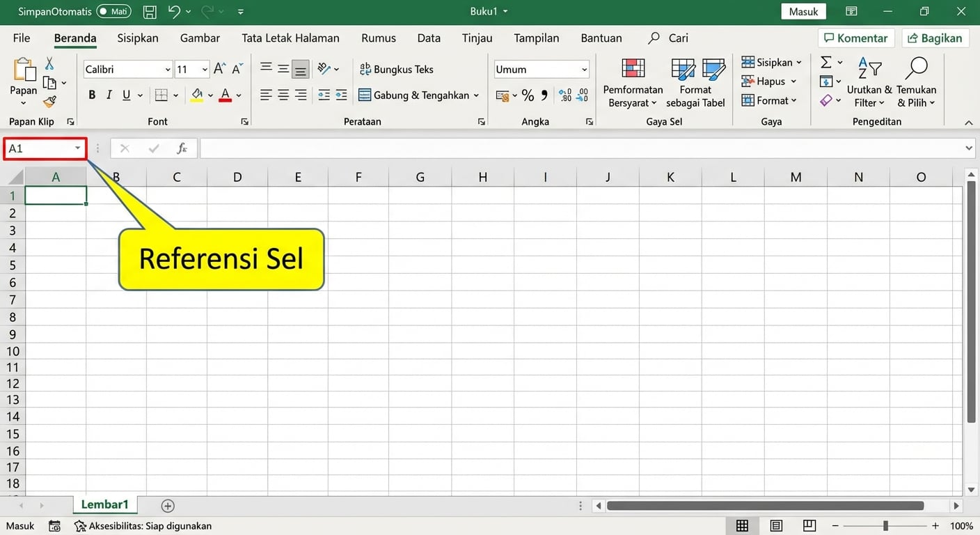980x535 pixels.
Task: Apply percent style from Angka group
Action: pos(528,95)
